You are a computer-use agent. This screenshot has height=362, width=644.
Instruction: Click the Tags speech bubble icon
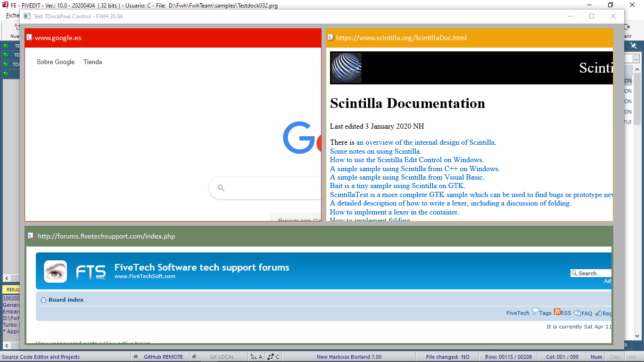536,311
